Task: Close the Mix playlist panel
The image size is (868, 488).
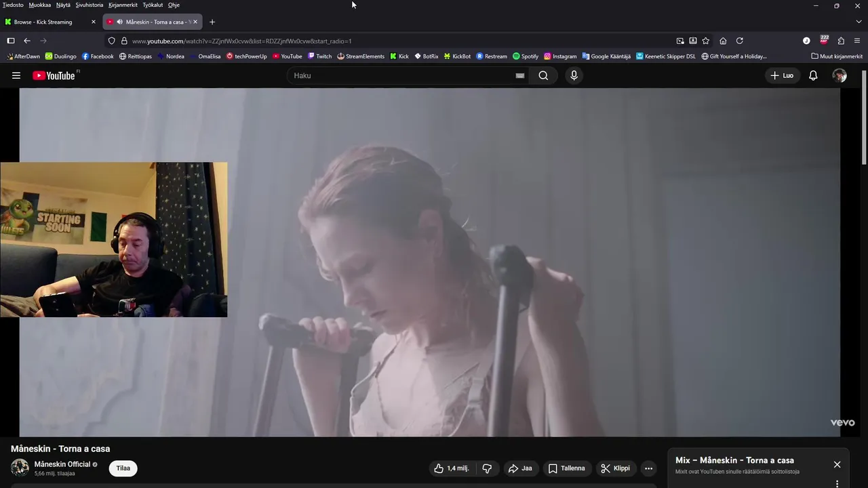Action: [x=837, y=464]
